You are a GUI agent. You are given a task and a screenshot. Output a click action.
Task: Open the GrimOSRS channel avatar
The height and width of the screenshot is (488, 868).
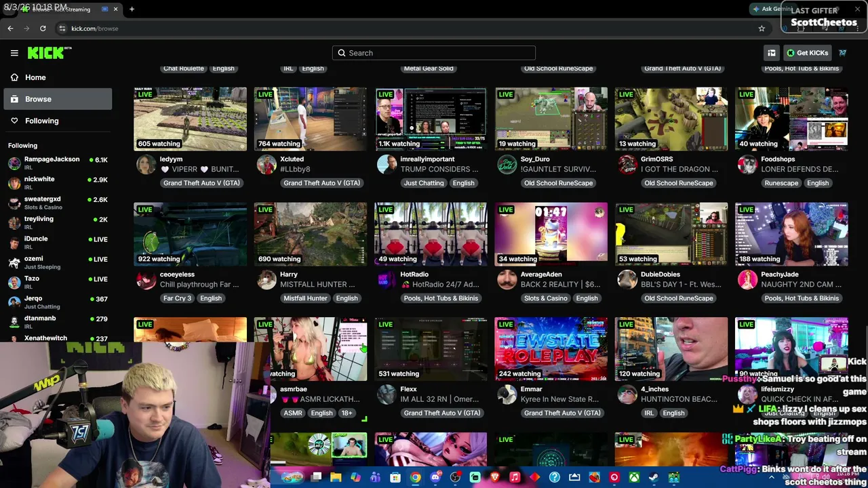click(x=627, y=165)
